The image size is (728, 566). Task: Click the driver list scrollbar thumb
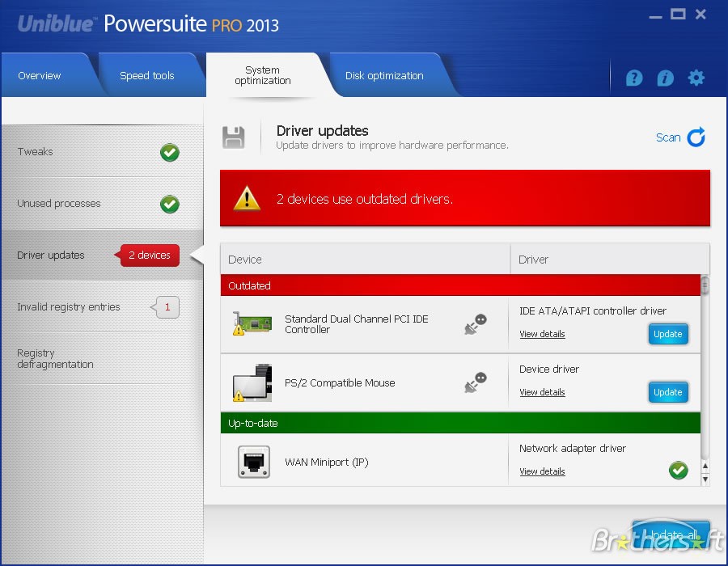(x=705, y=285)
